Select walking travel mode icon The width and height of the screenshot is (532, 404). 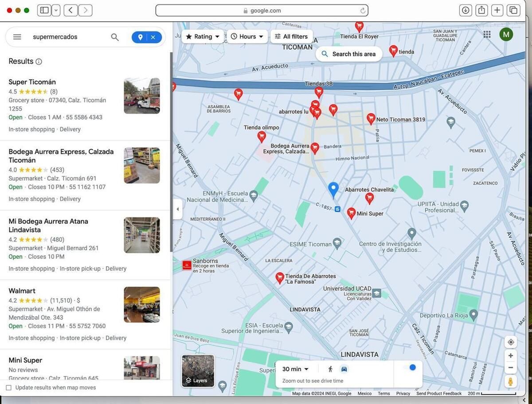point(330,369)
